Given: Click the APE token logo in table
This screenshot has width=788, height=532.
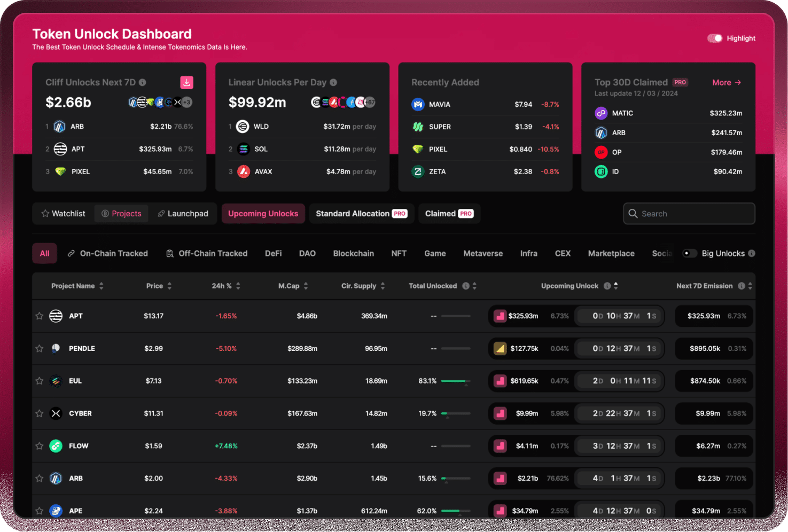Looking at the screenshot, I should 56,511.
